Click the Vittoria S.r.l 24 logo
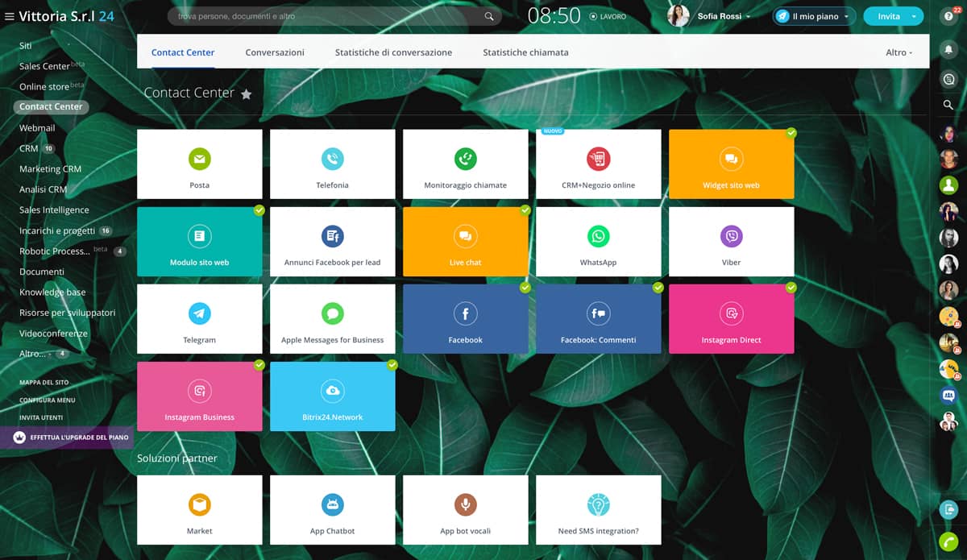 pyautogui.click(x=66, y=16)
